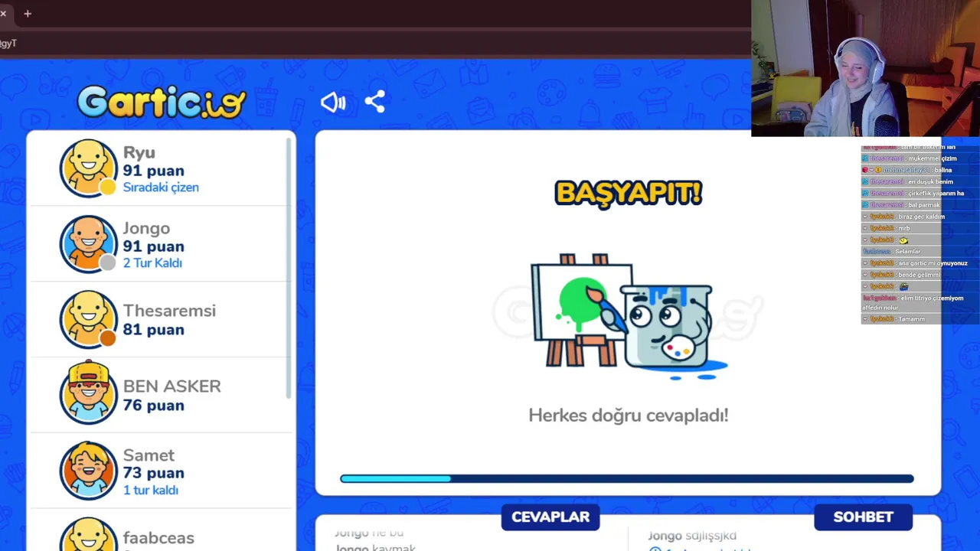The width and height of the screenshot is (980, 551).
Task: Select BEN ASKER's avatar with yellow cap
Action: [x=89, y=392]
